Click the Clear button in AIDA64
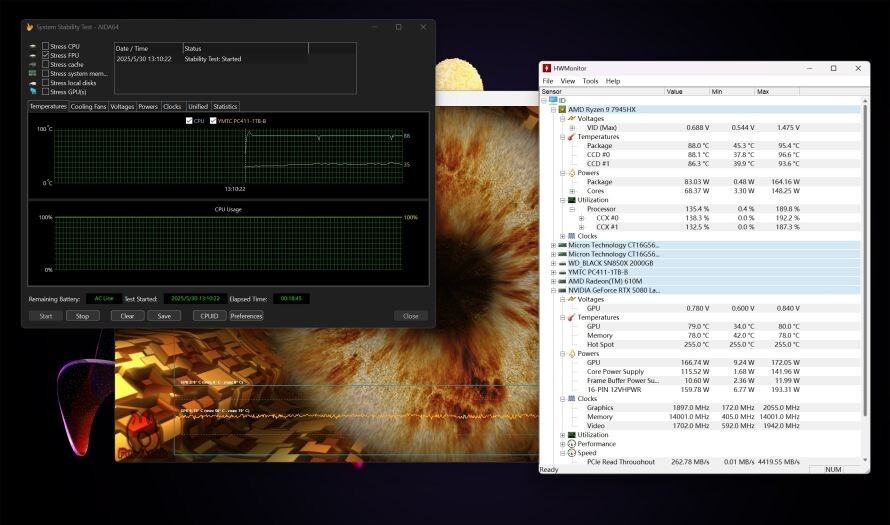 [127, 316]
